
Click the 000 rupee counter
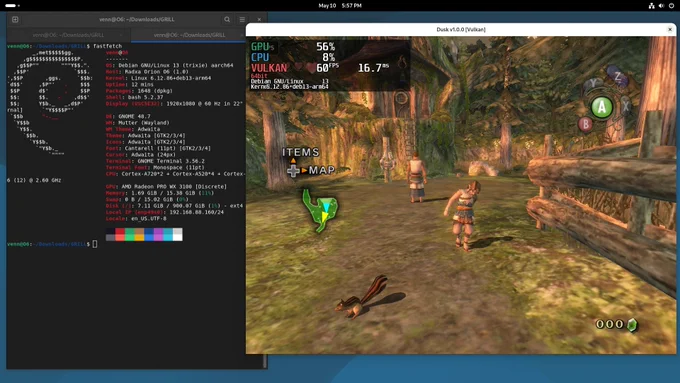(x=610, y=324)
